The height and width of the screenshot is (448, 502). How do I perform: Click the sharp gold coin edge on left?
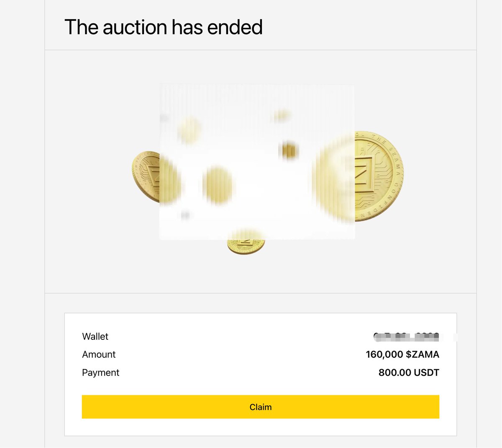click(x=146, y=176)
